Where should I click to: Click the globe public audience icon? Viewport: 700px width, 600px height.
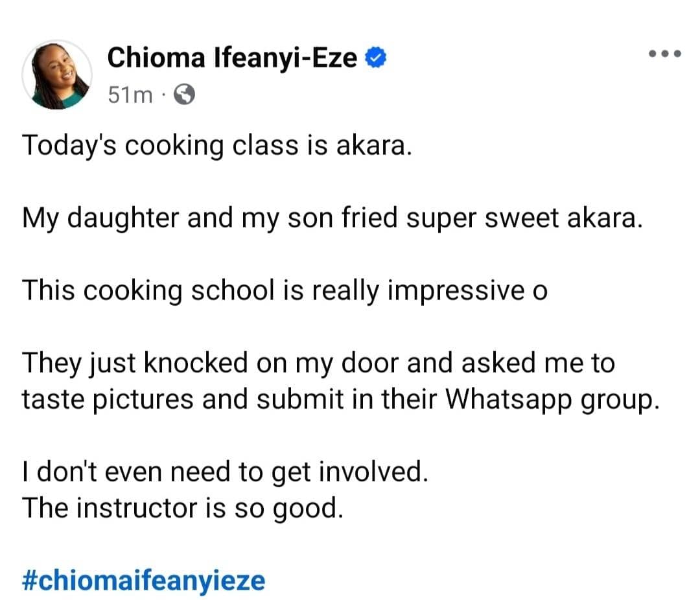(184, 95)
